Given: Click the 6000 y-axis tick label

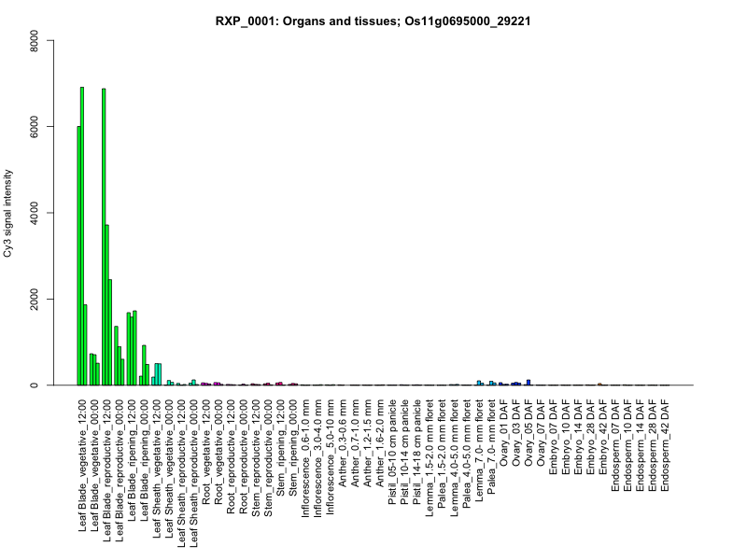Looking at the screenshot, I should [x=34, y=127].
